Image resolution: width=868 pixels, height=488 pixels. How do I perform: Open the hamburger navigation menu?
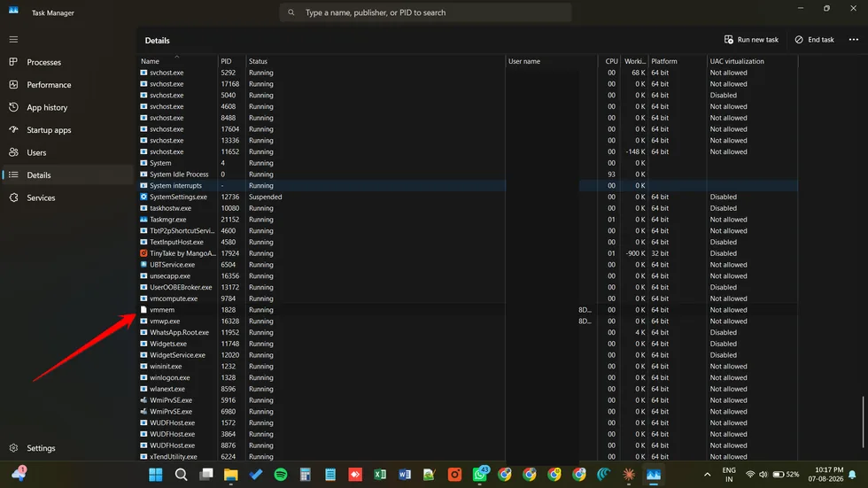13,39
